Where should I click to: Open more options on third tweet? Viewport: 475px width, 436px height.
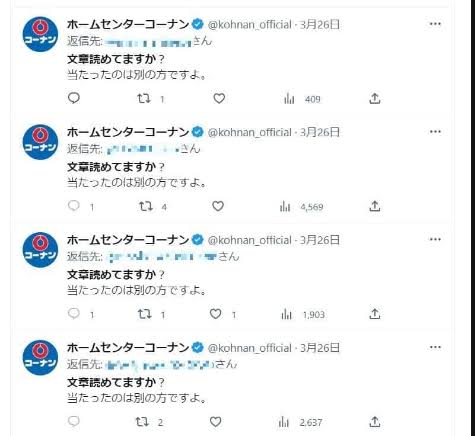[435, 239]
